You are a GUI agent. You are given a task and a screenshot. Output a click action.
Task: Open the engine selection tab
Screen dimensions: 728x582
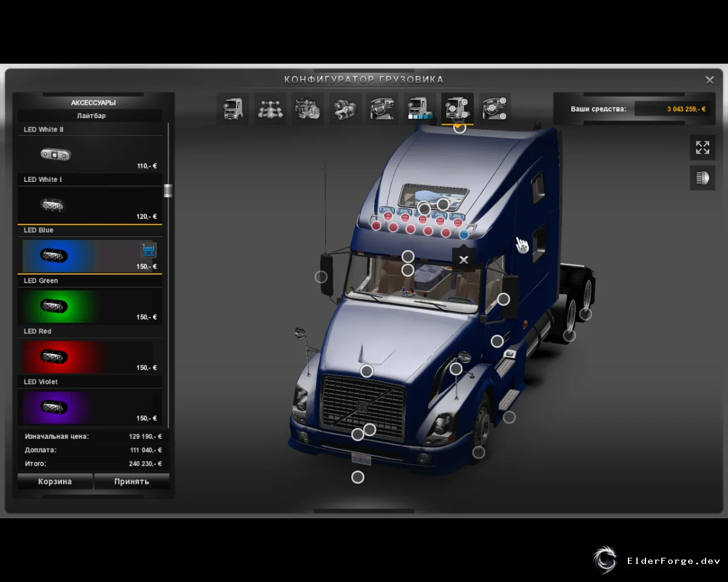pos(308,109)
